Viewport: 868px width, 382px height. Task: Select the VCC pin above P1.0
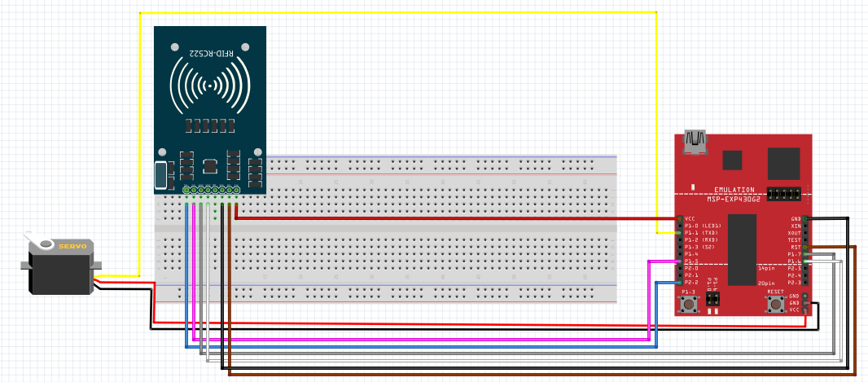coord(678,218)
